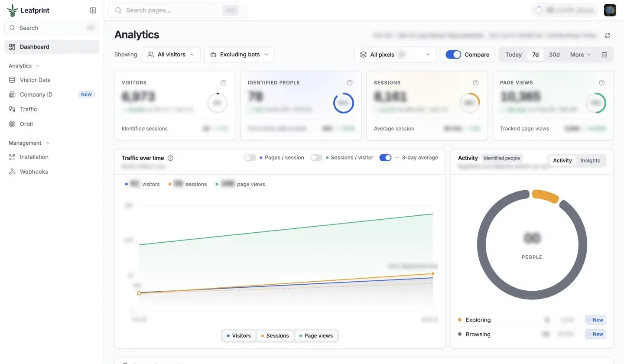
Task: Switch to the Activity tab
Action: (x=562, y=160)
